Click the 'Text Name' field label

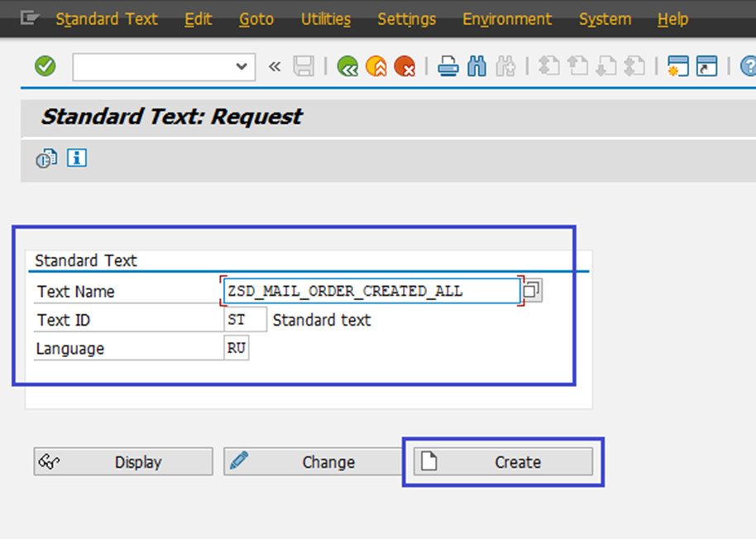tap(76, 292)
